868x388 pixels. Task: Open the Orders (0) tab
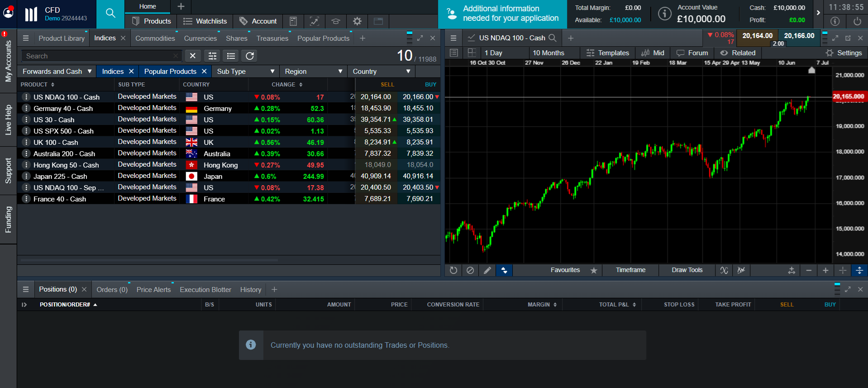[112, 290]
